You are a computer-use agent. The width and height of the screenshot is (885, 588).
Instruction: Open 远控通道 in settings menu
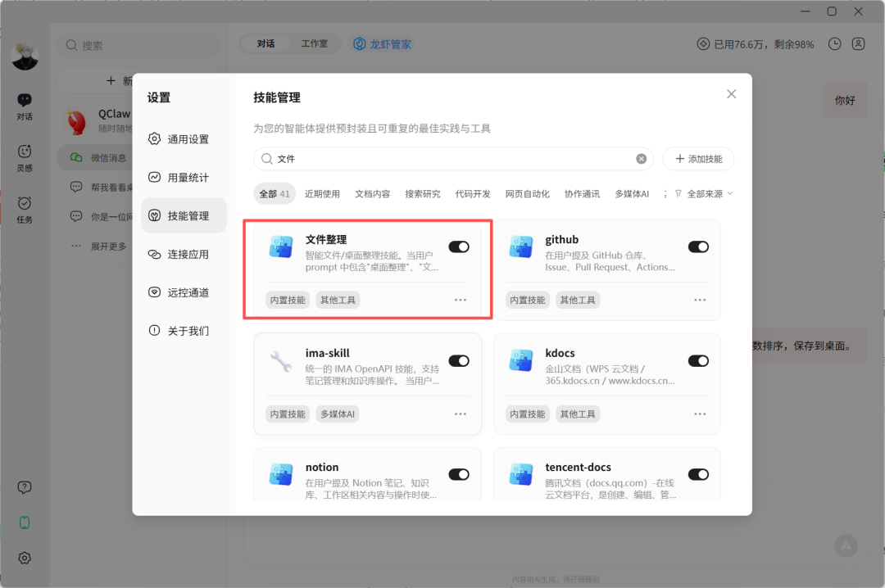[x=184, y=292]
